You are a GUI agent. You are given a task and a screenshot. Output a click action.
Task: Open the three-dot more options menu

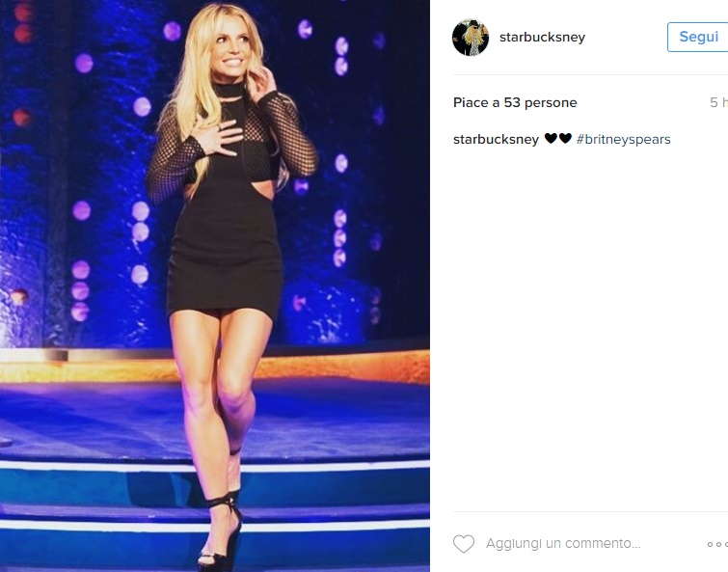[x=717, y=544]
